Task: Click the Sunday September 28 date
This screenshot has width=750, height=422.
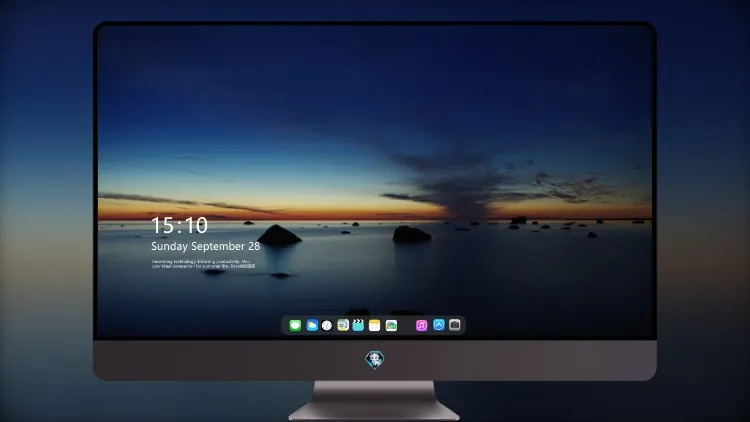Action: (x=206, y=246)
